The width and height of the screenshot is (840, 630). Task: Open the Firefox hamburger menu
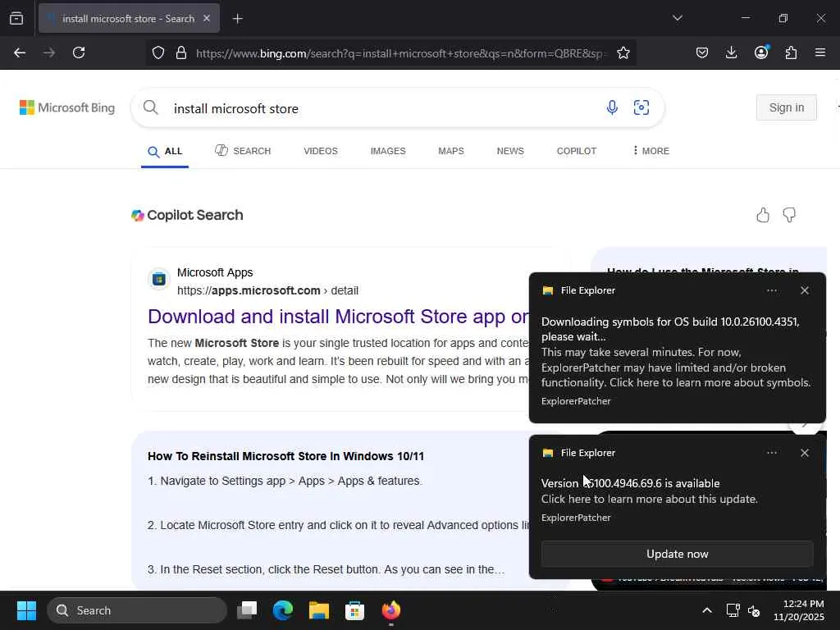click(x=820, y=52)
